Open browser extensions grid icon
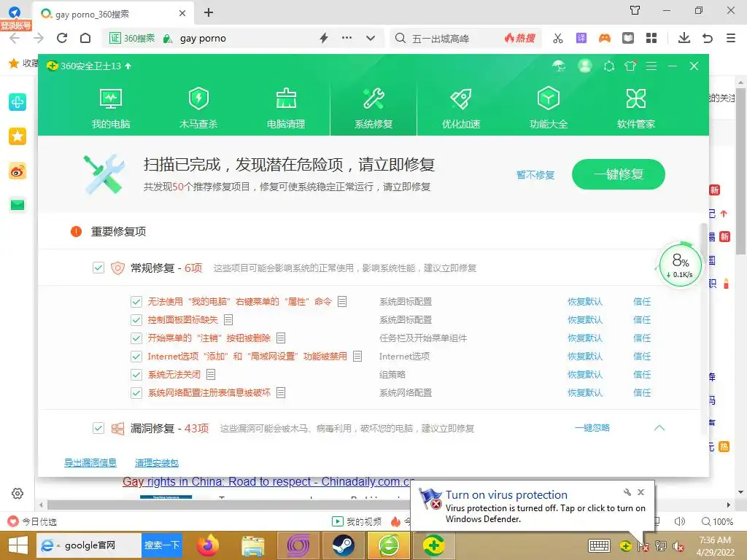The image size is (747, 560). click(651, 38)
